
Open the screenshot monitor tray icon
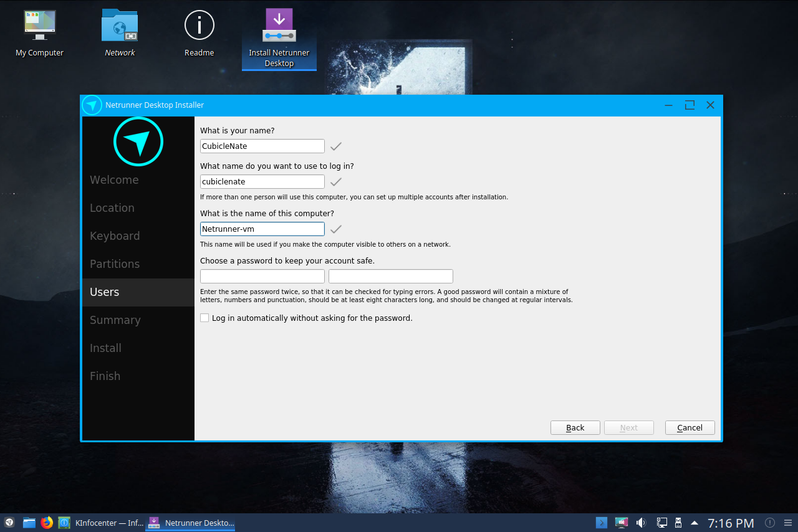tap(621, 523)
